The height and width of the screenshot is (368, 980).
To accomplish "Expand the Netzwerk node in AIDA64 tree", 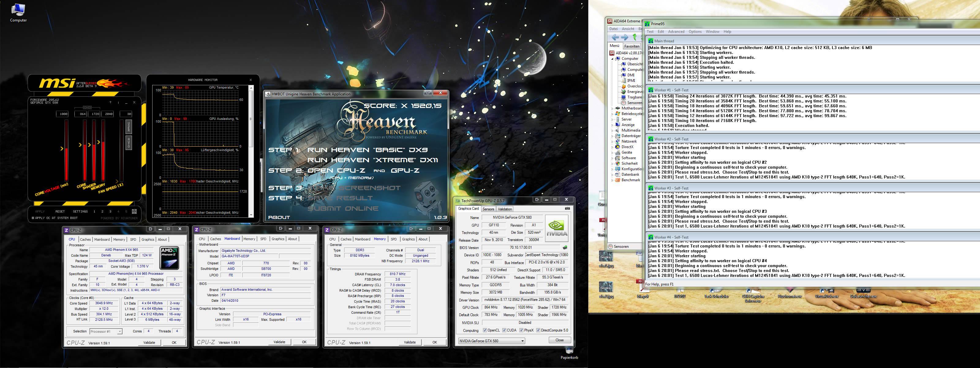I will 612,141.
